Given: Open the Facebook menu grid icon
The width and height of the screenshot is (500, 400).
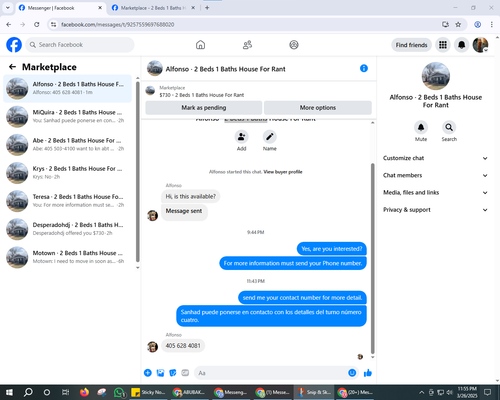Looking at the screenshot, I should click(x=443, y=45).
